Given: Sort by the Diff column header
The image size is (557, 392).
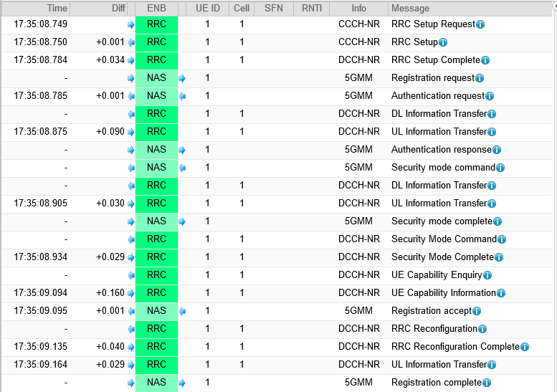Looking at the screenshot, I should click(x=98, y=9).
